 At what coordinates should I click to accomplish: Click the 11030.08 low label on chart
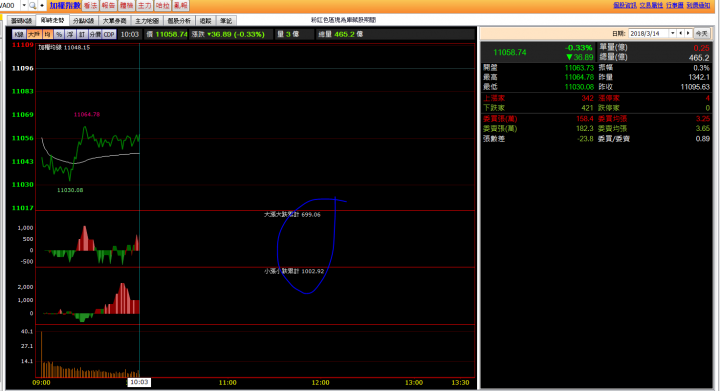(x=70, y=190)
